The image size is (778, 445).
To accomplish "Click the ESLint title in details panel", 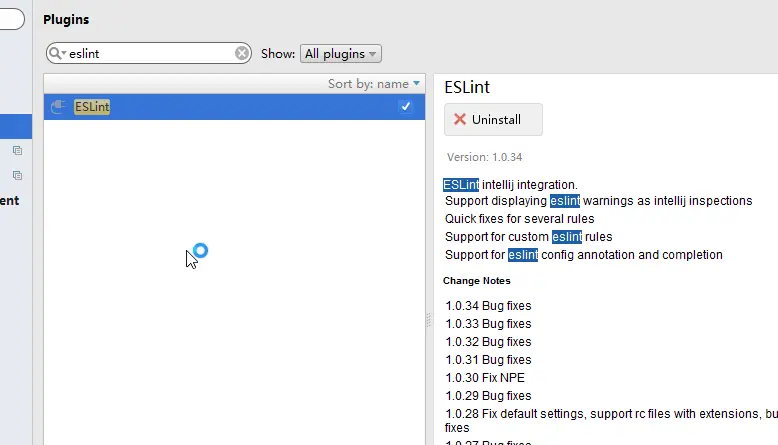I will tap(467, 87).
